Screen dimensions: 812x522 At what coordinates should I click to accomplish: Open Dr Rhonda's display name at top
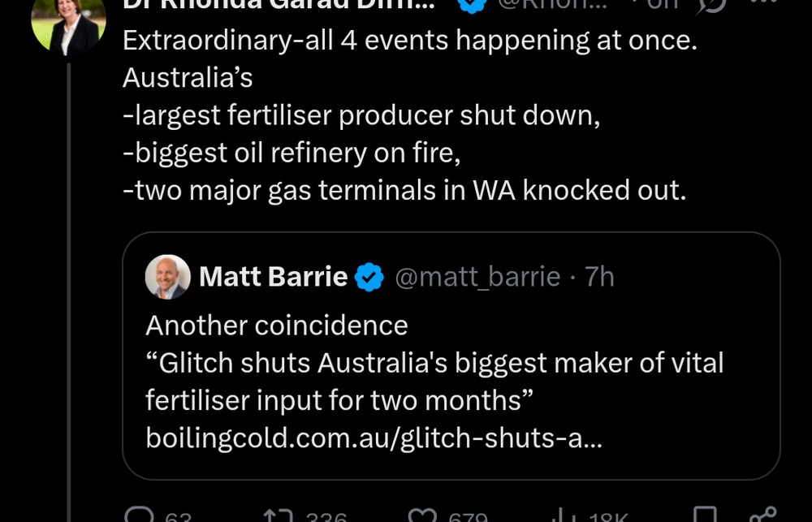pyautogui.click(x=278, y=5)
